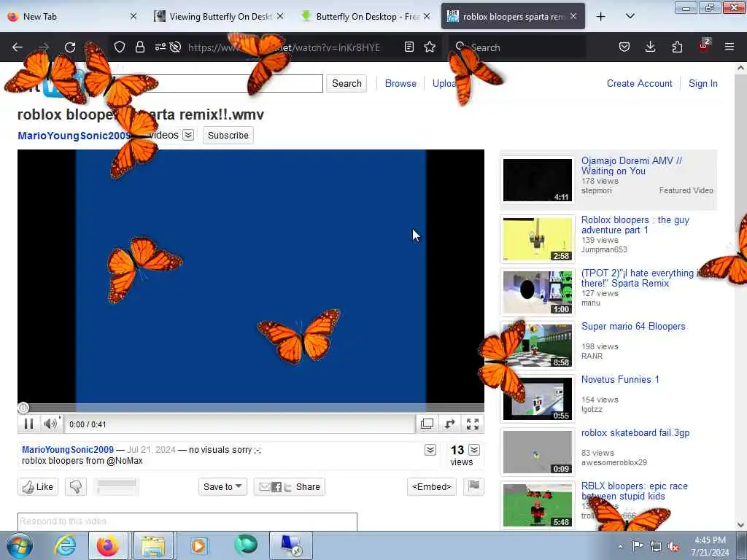This screenshot has height=560, width=747.
Task: Open MarioYoungSonic2009 channel link in description
Action: [68, 449]
